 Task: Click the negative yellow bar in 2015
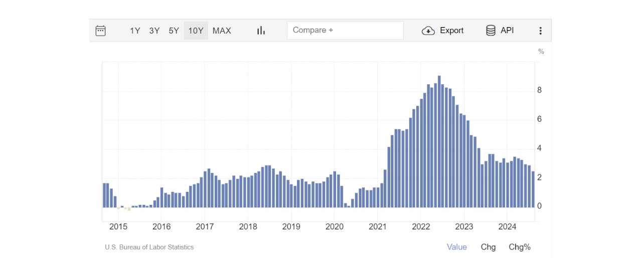pyautogui.click(x=129, y=209)
